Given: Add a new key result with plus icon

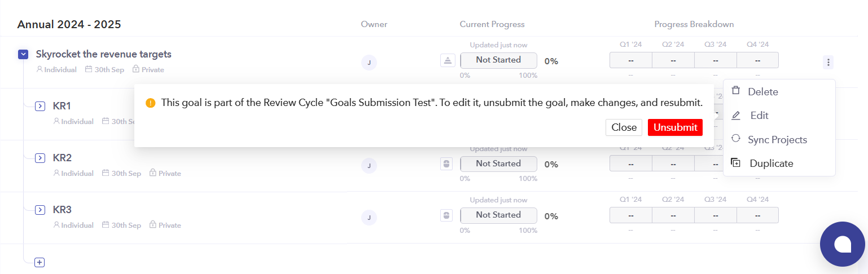Looking at the screenshot, I should click(40, 262).
